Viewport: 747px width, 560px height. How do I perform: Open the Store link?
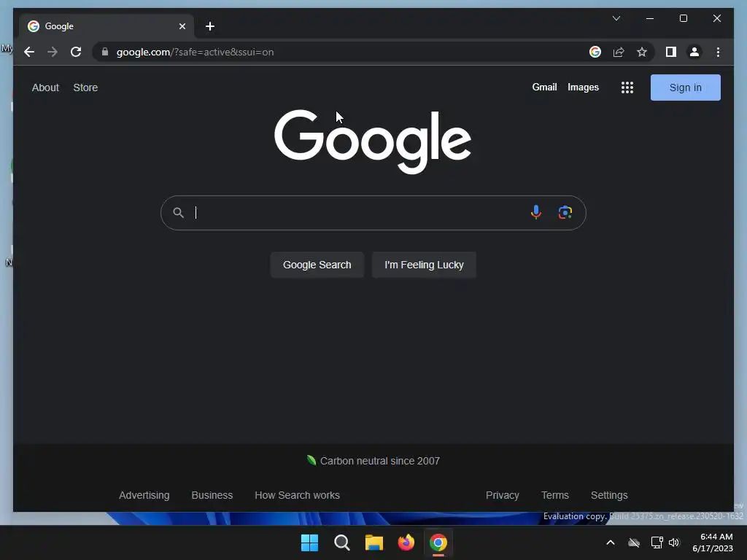(85, 87)
